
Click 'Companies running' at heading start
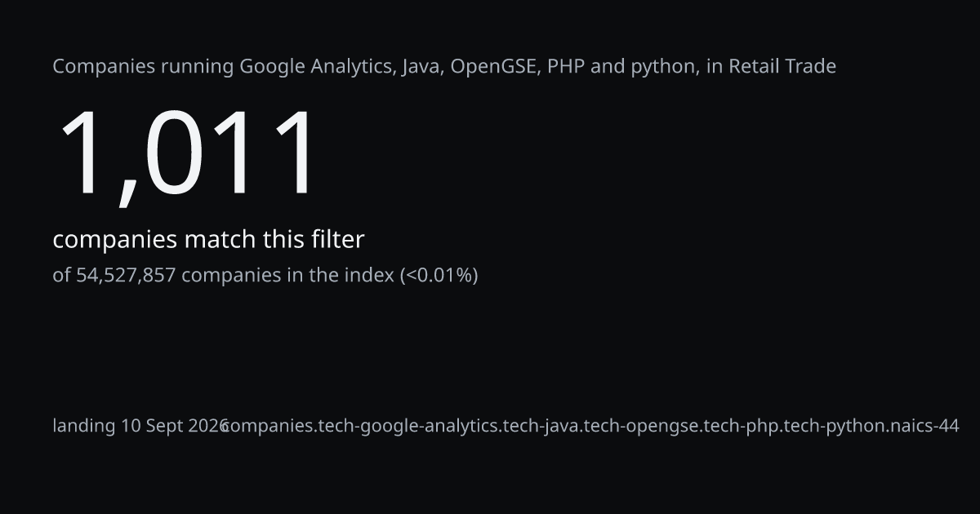[143, 67]
